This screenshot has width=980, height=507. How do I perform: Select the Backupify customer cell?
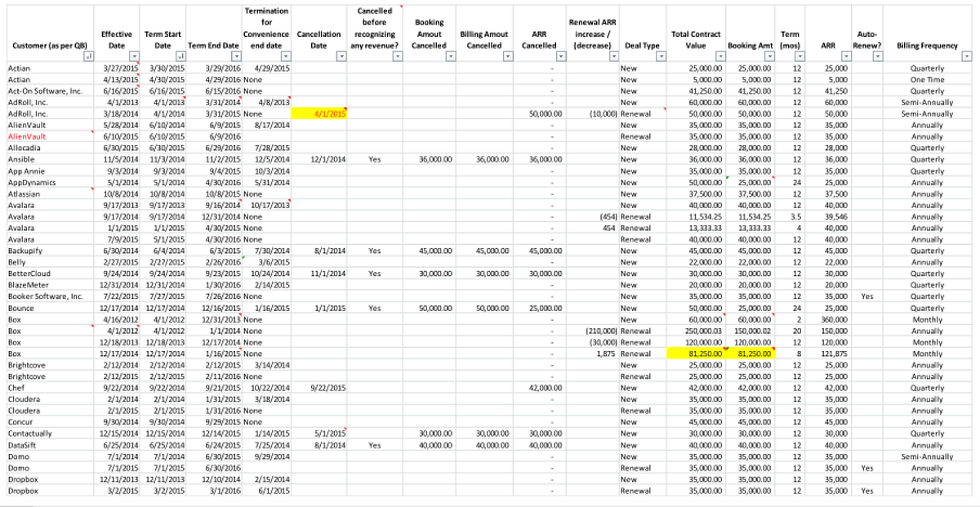(50, 251)
